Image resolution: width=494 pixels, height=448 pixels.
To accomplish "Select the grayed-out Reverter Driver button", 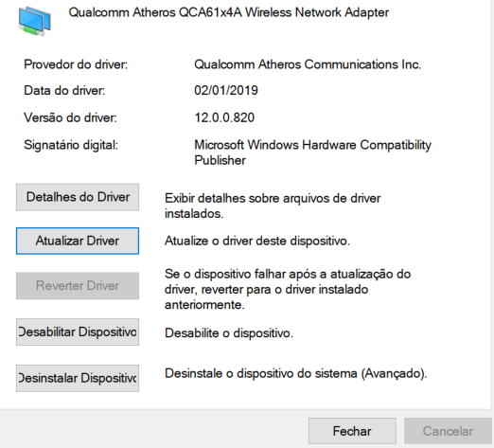I will point(78,286).
